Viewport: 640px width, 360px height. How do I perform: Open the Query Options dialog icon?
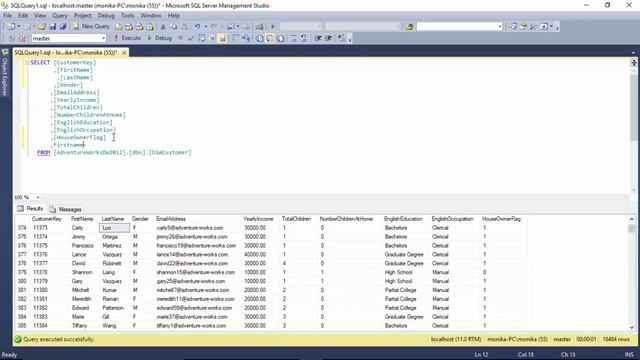point(212,38)
